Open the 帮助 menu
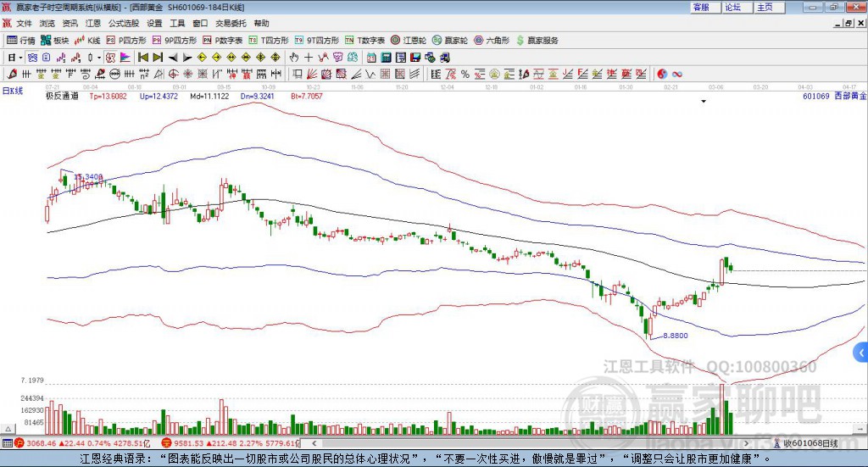This screenshot has height=467, width=868. pyautogui.click(x=261, y=23)
